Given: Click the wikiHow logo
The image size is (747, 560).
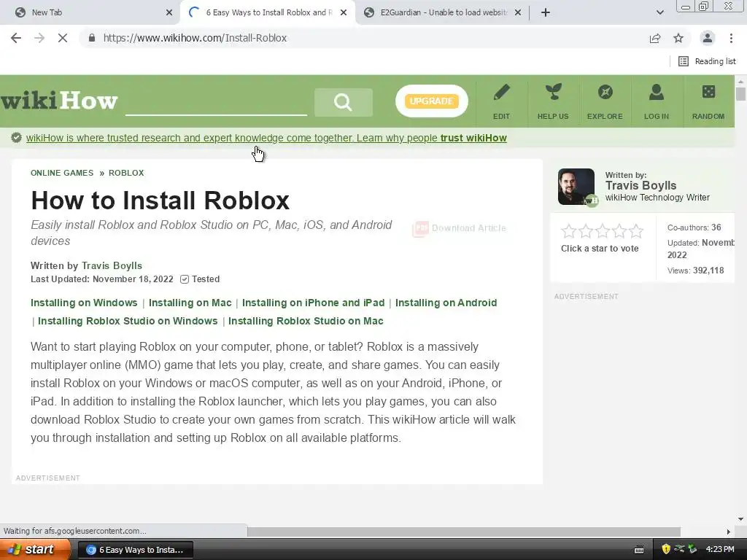Looking at the screenshot, I should (58, 101).
